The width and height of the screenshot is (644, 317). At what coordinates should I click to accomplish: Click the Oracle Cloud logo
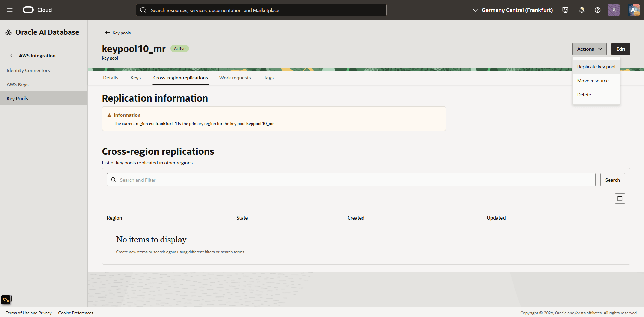click(x=37, y=10)
